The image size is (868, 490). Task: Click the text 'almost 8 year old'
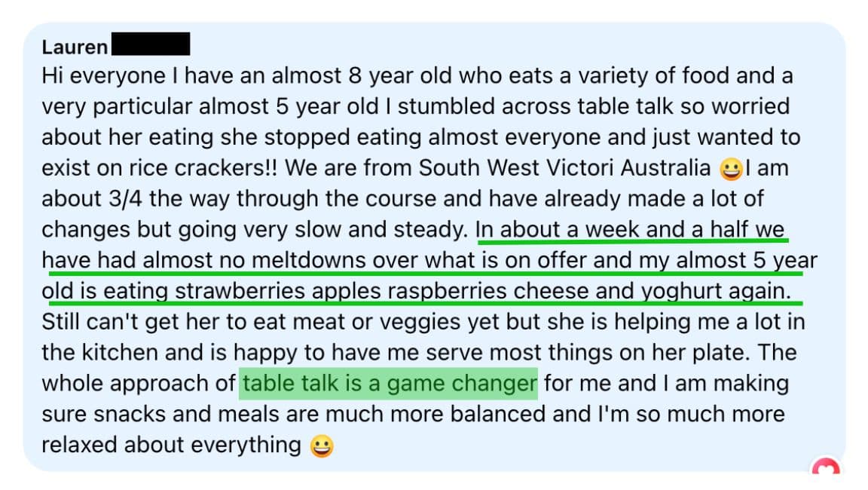(x=362, y=76)
